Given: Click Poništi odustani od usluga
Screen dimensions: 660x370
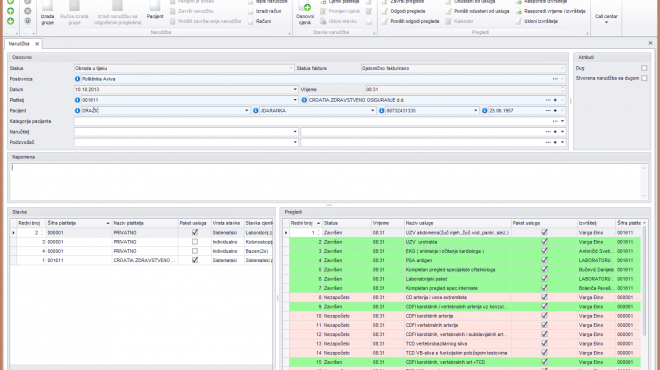Looking at the screenshot, I should [x=478, y=11].
